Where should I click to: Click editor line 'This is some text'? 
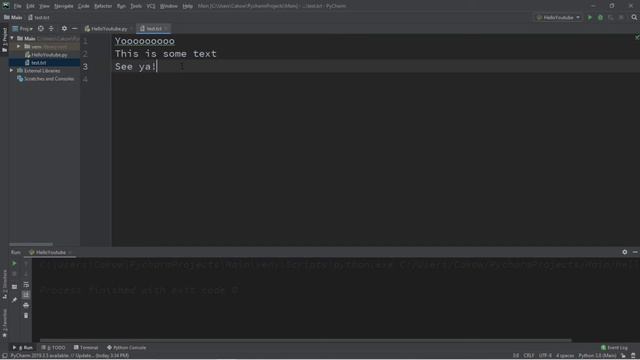pyautogui.click(x=166, y=54)
